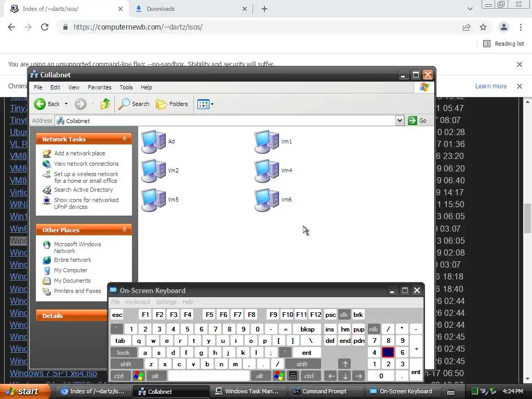Toggle the lock (caps lock) key
Image resolution: width=532 pixels, height=399 pixels.
(124, 353)
